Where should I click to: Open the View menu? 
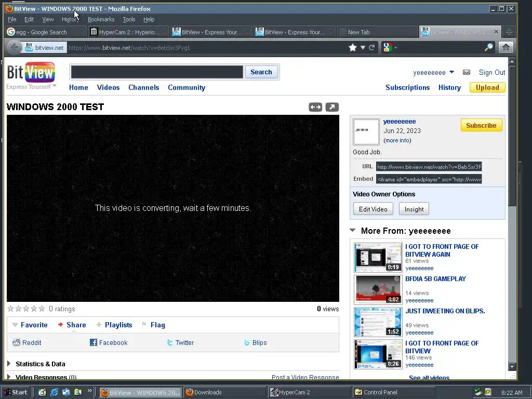(48, 19)
